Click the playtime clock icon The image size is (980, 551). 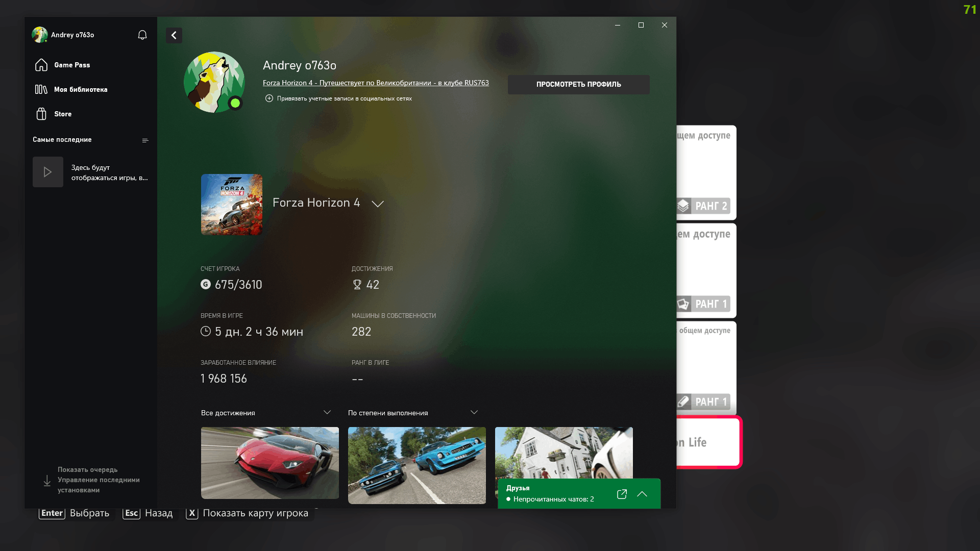pyautogui.click(x=206, y=331)
